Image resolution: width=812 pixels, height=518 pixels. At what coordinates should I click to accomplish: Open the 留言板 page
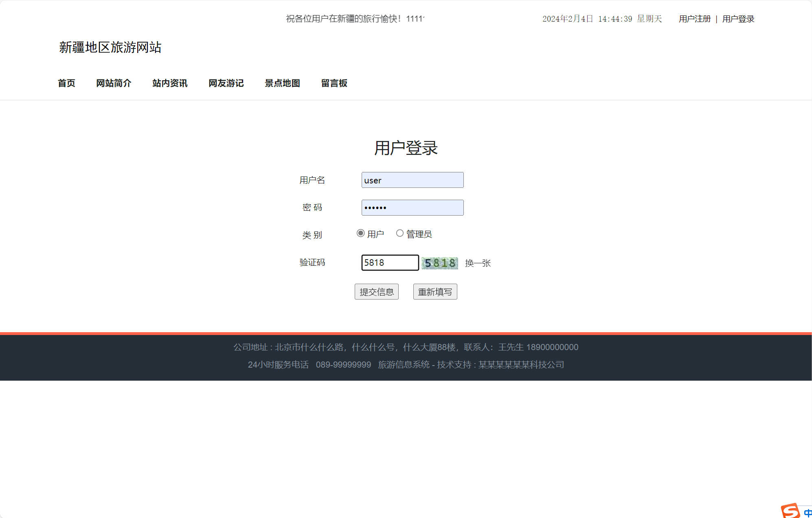[x=334, y=83]
